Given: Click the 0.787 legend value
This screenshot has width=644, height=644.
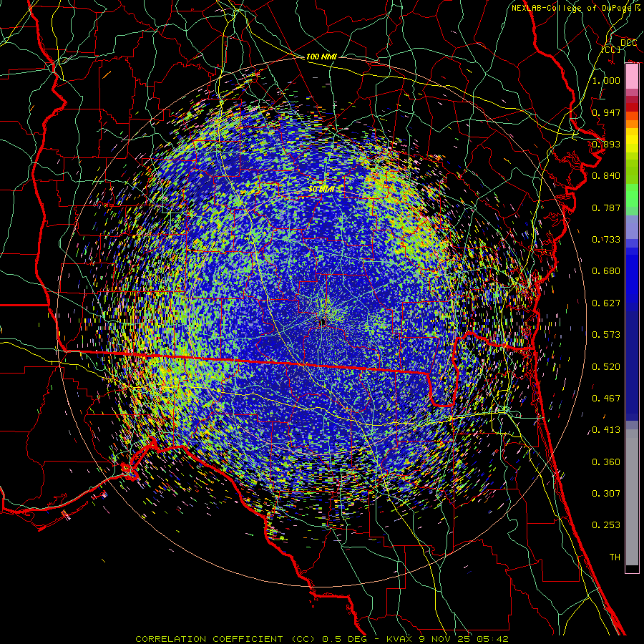Looking at the screenshot, I should tap(606, 208).
